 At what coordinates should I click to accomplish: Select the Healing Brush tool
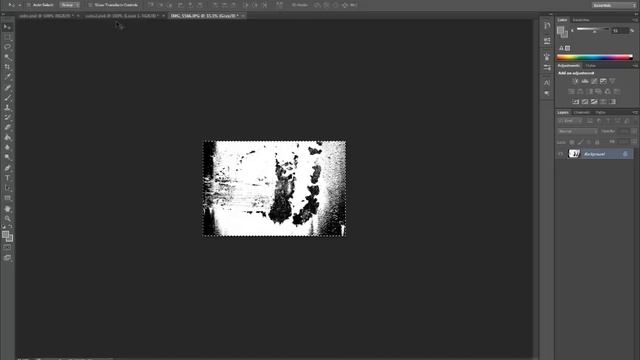point(7,88)
